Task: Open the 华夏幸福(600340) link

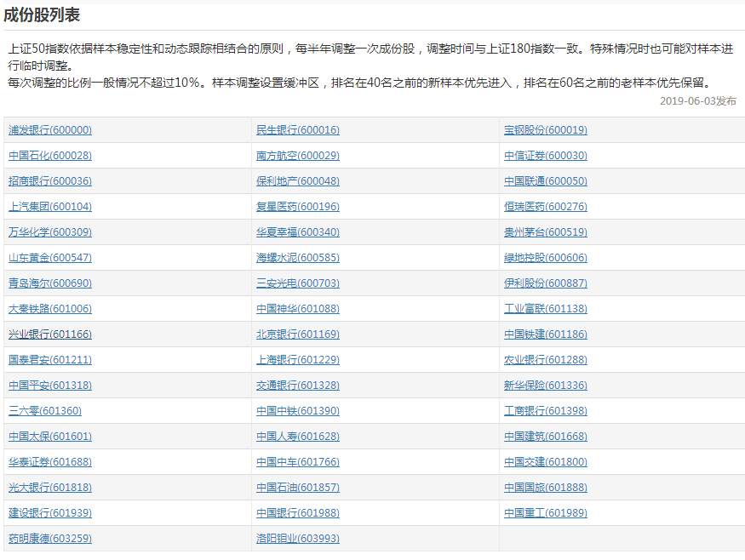Action: click(x=298, y=232)
